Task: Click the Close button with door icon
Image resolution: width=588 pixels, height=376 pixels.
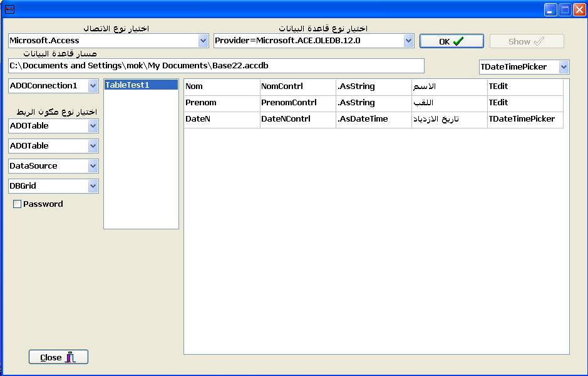Action: click(58, 357)
